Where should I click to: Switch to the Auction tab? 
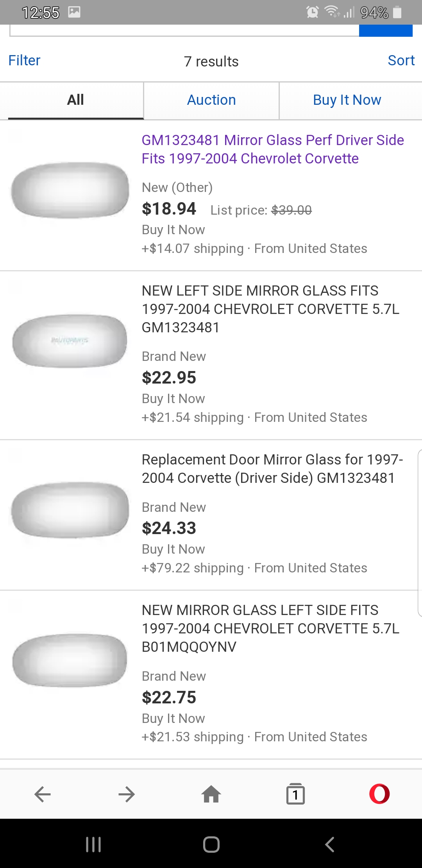[x=211, y=100]
